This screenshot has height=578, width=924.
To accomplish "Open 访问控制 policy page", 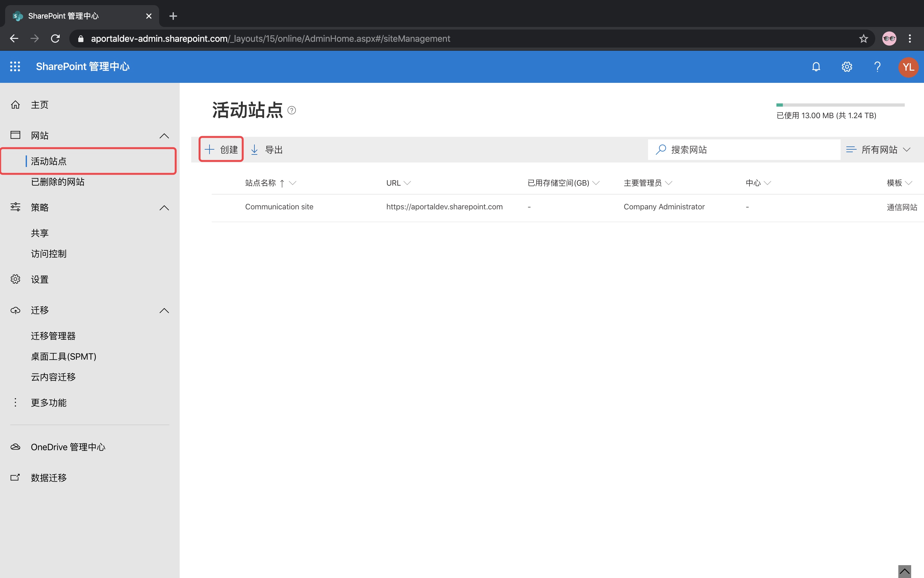I will [x=48, y=254].
